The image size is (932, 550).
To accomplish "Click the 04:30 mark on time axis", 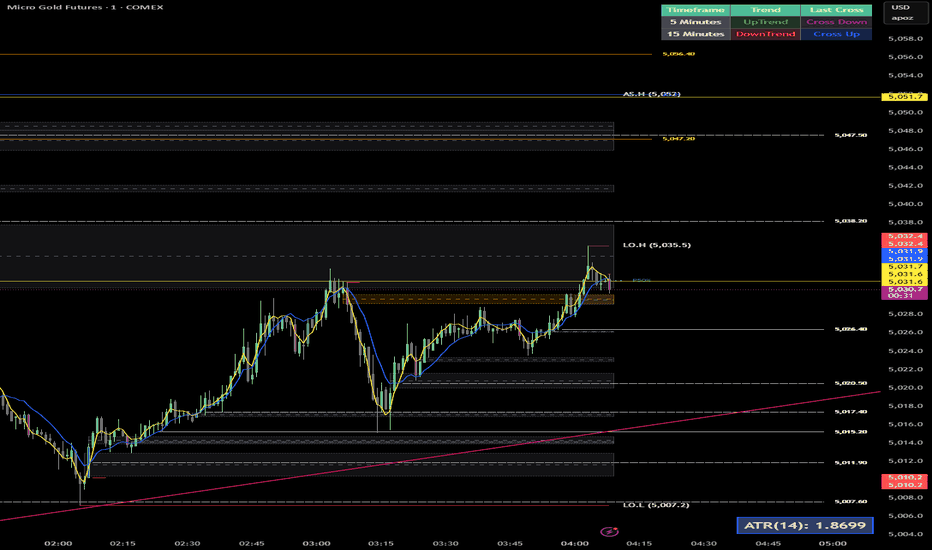I will 704,543.
